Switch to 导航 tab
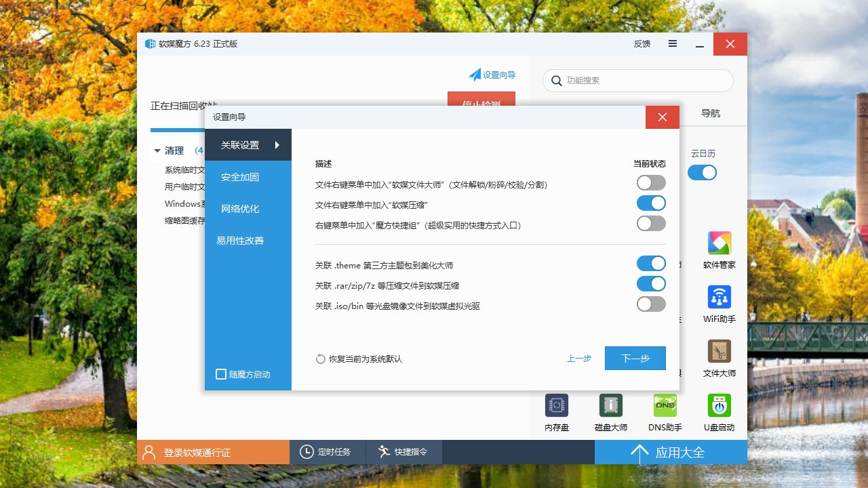 pyautogui.click(x=711, y=113)
